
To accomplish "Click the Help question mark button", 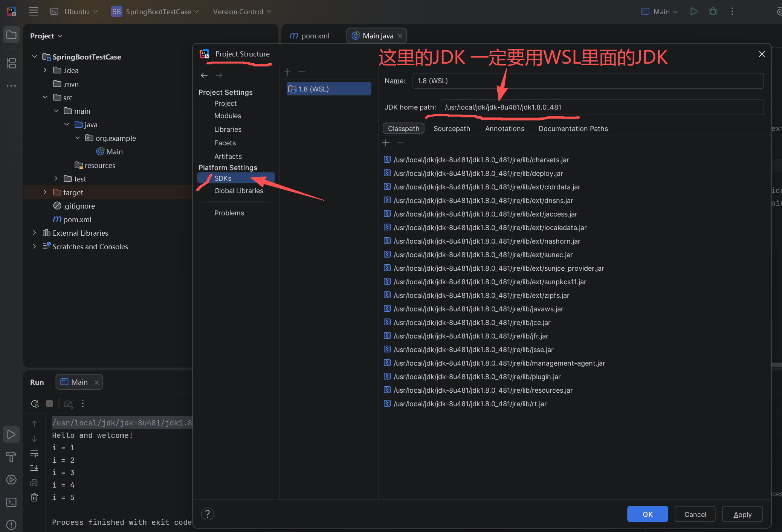I will pyautogui.click(x=208, y=514).
